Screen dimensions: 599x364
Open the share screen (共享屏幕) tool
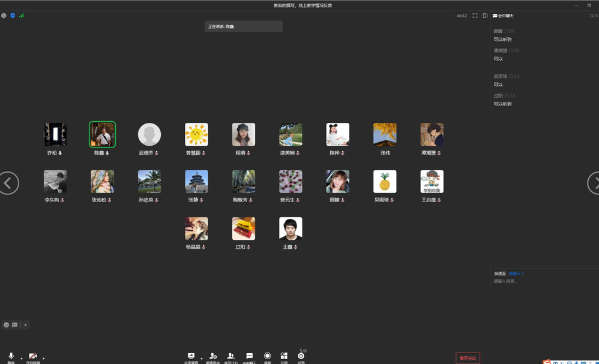[x=191, y=356]
